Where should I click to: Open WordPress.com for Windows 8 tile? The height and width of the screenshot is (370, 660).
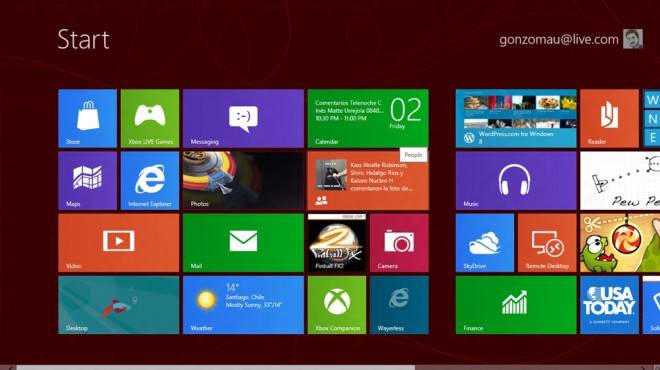[x=516, y=118]
